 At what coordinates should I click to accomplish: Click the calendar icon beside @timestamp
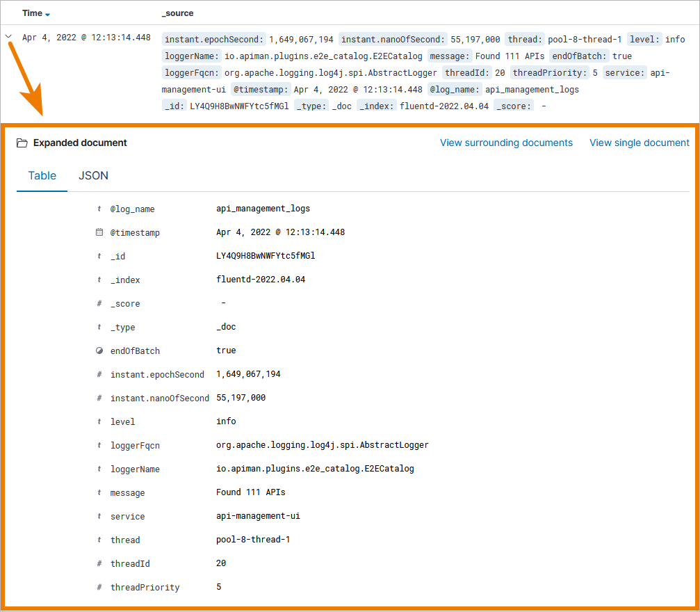(99, 232)
